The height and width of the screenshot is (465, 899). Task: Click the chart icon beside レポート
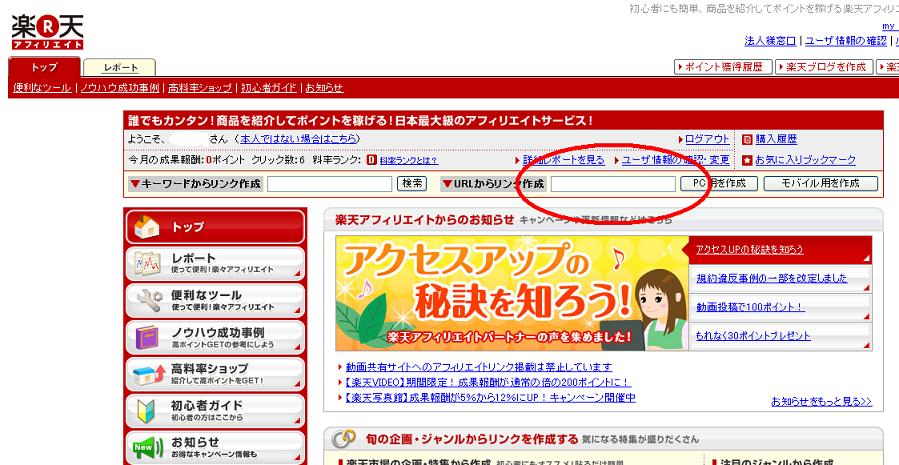click(147, 264)
